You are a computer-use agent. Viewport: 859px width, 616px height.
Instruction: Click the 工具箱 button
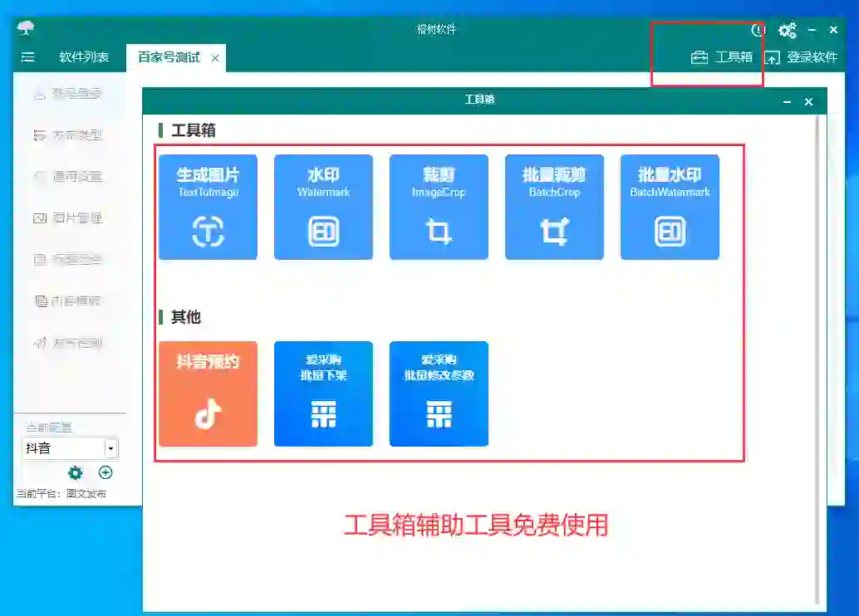[717, 57]
